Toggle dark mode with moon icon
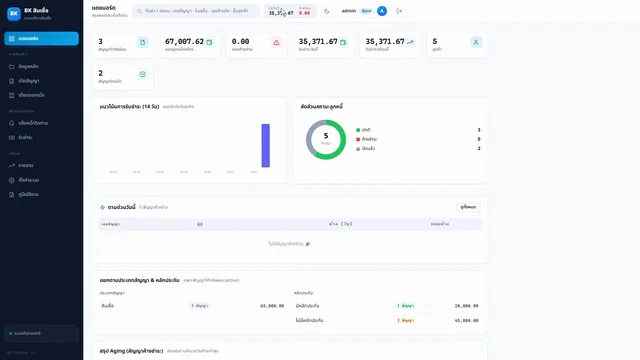This screenshot has width=640, height=360. (327, 11)
